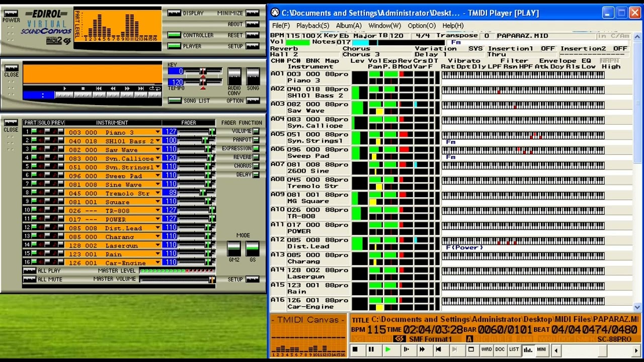
Task: Click the Power button on Sound Canvas
Action: pos(11,14)
